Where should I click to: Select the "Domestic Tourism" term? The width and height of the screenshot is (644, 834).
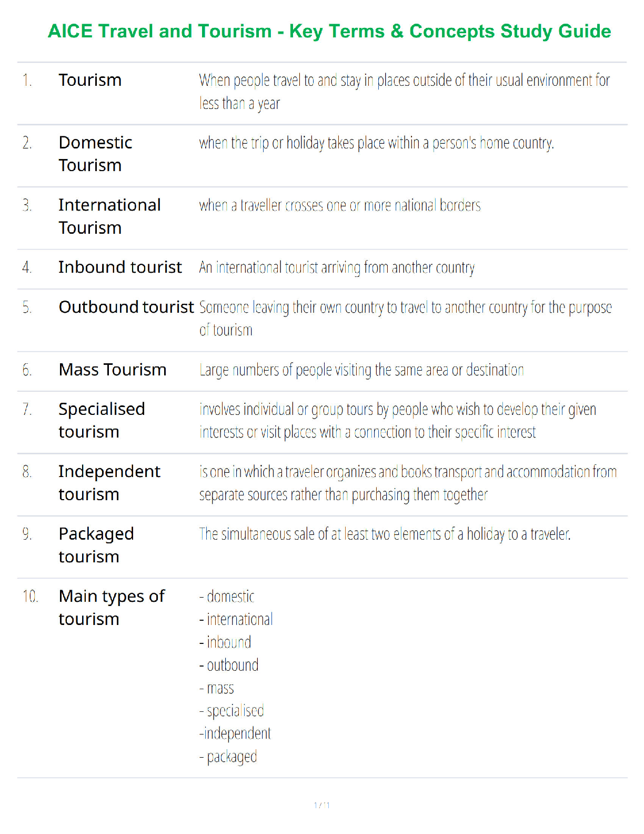[95, 154]
